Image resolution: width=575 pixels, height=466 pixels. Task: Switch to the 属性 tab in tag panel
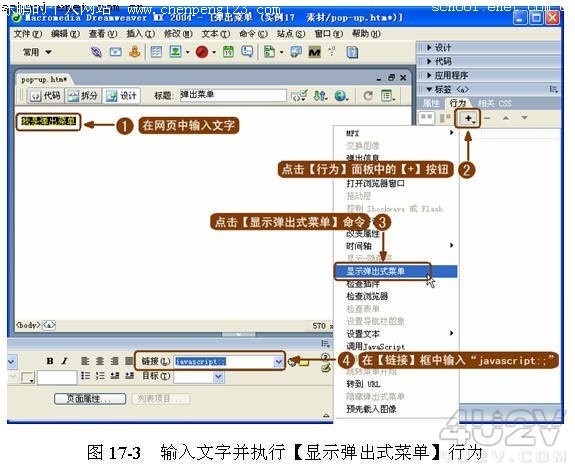431,103
